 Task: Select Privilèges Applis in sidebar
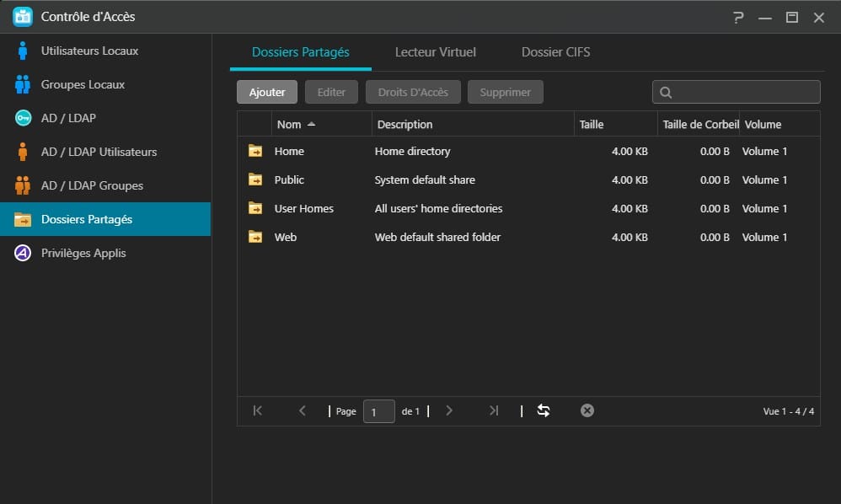pos(83,253)
